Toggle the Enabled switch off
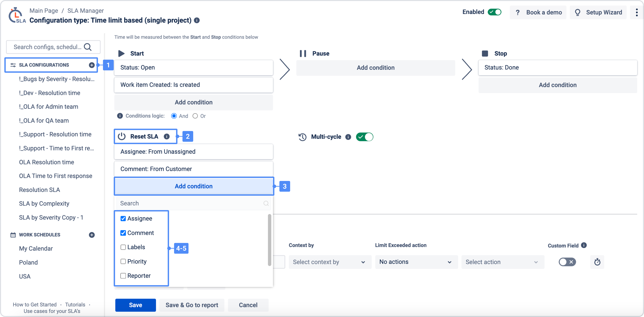The width and height of the screenshot is (644, 317). 494,12
